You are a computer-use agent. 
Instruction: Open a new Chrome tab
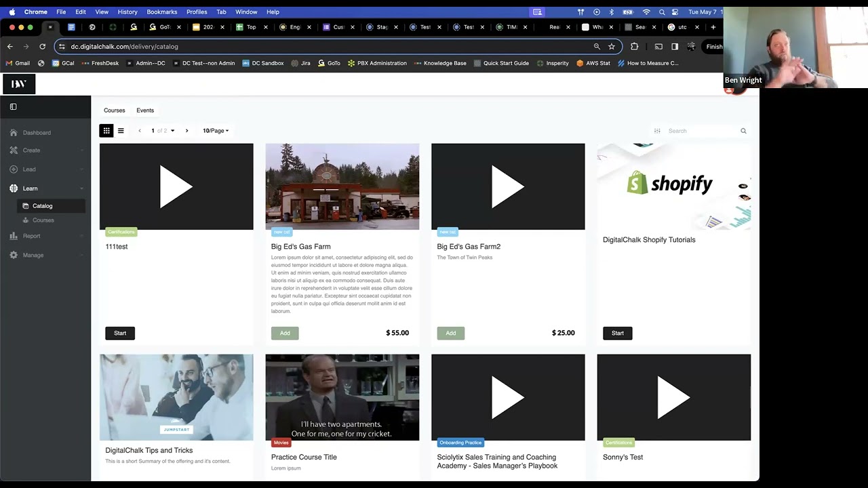click(x=713, y=27)
